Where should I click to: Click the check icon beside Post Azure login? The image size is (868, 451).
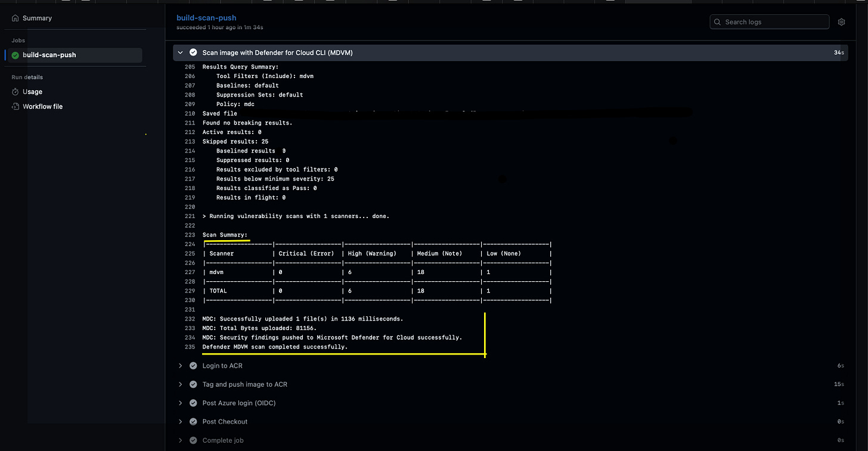[193, 403]
